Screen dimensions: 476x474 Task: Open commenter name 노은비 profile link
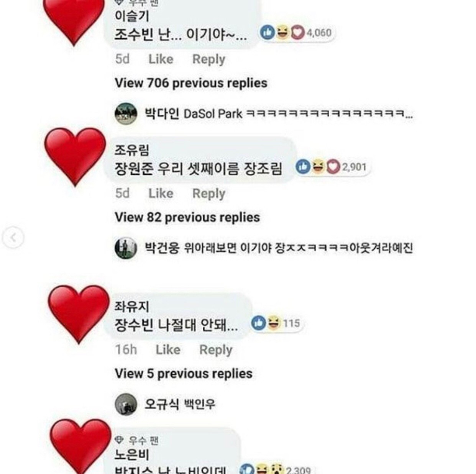(x=132, y=455)
